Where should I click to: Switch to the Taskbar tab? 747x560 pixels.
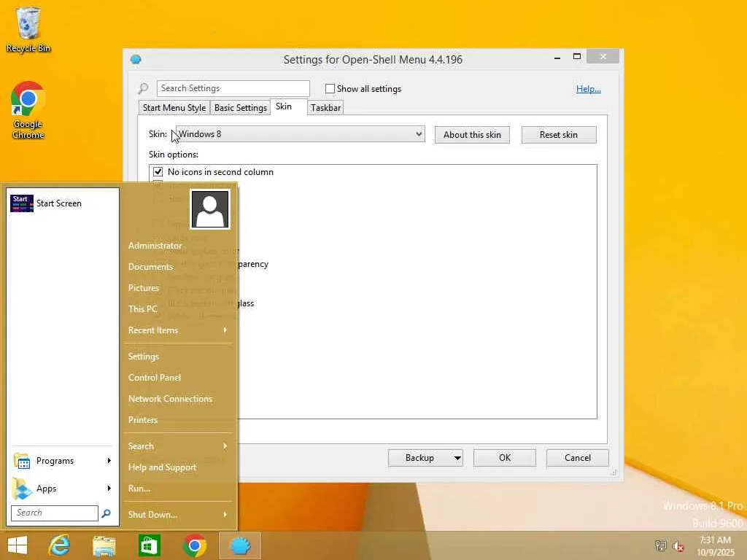coord(325,108)
